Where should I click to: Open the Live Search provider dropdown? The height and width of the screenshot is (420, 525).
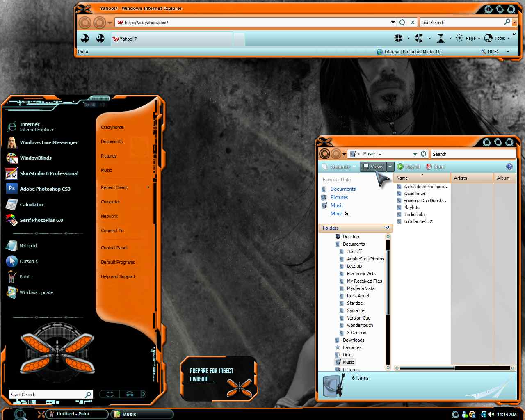515,22
